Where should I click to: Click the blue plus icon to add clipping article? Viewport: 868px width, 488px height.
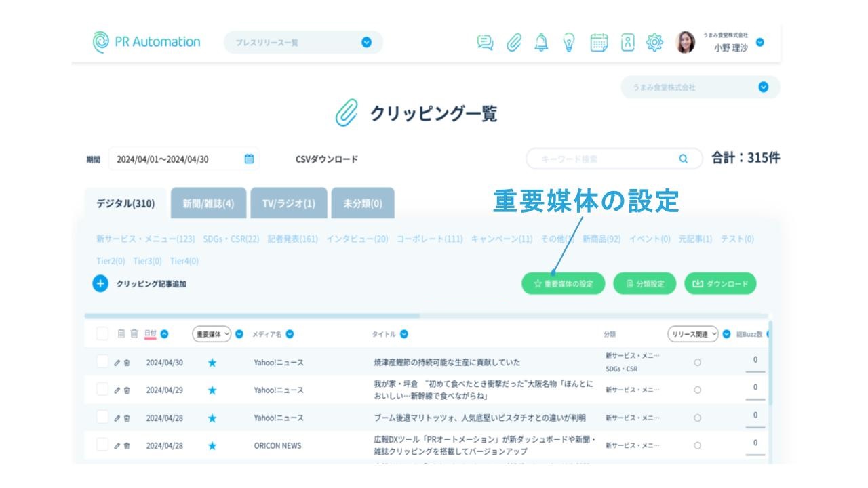click(100, 284)
